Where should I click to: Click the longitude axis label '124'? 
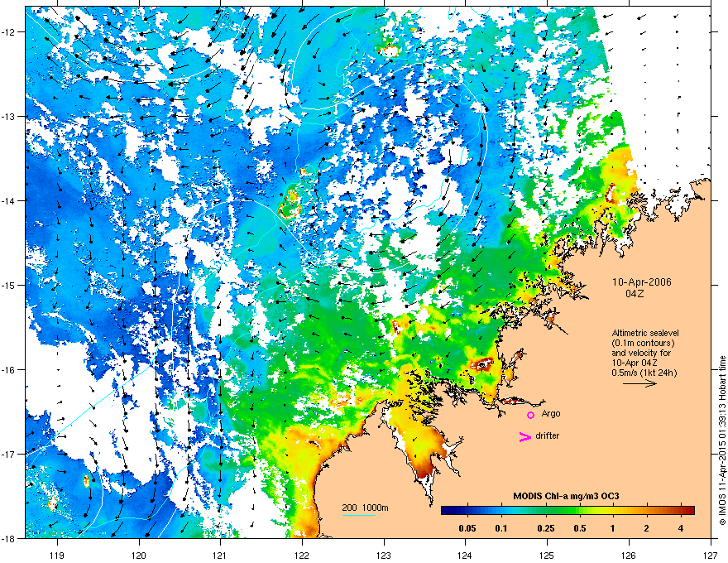coord(465,555)
